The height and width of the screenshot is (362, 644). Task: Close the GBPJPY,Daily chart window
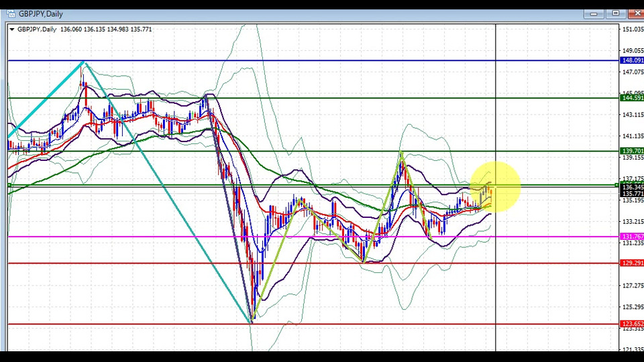[636, 14]
